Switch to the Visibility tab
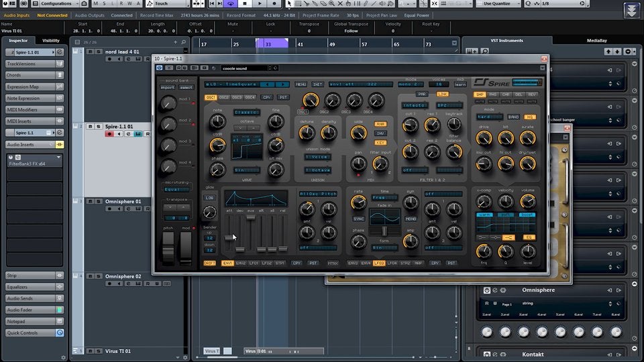Viewport: 644px width, 362px height. (x=51, y=41)
